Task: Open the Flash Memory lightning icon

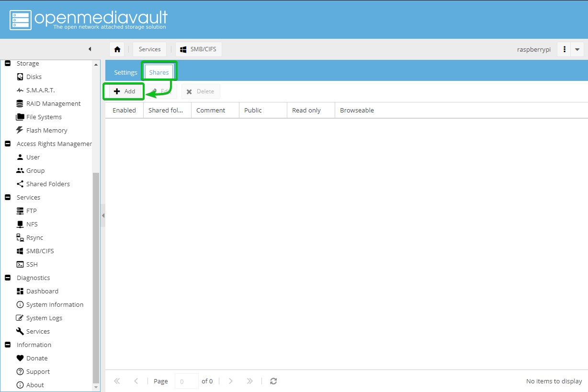Action: pyautogui.click(x=20, y=130)
